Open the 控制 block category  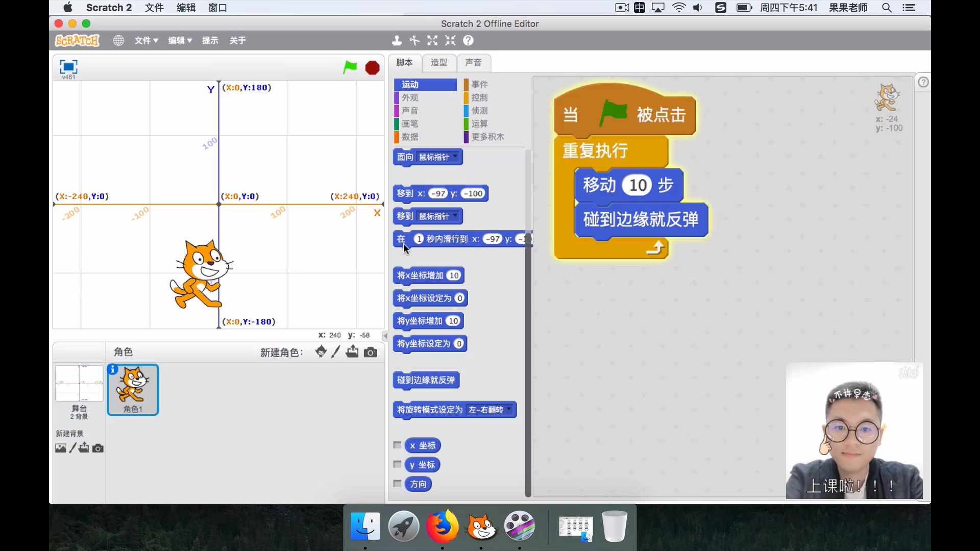coord(479,97)
